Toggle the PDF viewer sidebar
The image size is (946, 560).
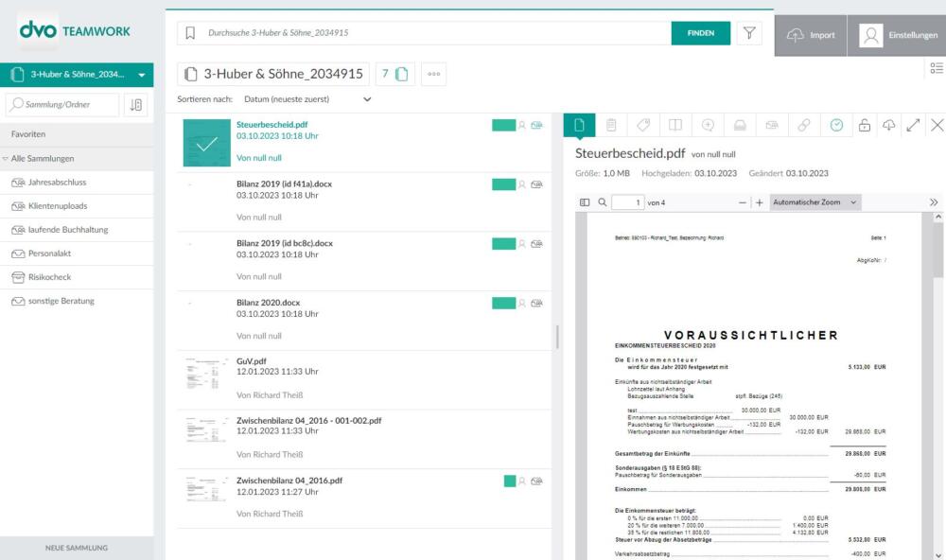coord(585,202)
